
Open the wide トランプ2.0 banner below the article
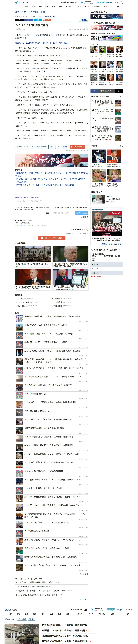click(x=52, y=160)
